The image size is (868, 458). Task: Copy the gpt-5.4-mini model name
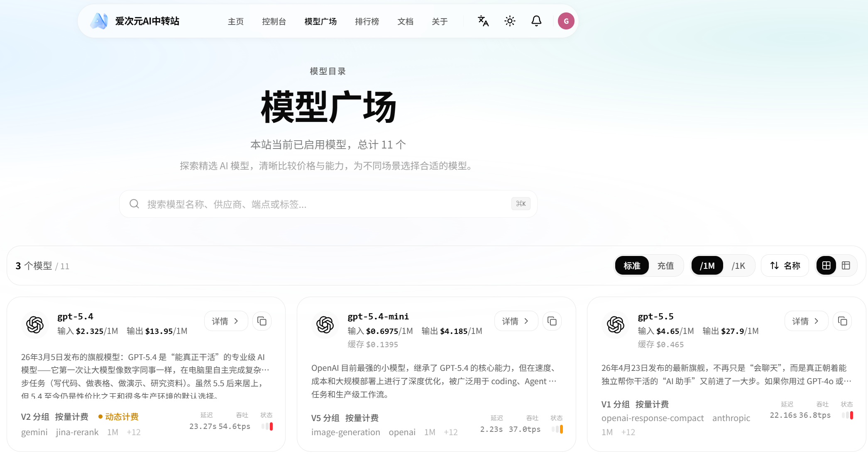[x=552, y=321]
